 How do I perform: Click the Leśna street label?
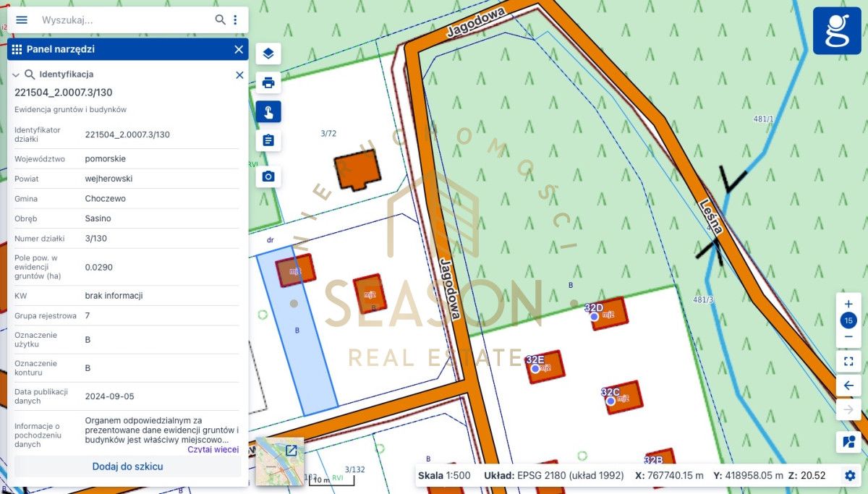coord(712,216)
